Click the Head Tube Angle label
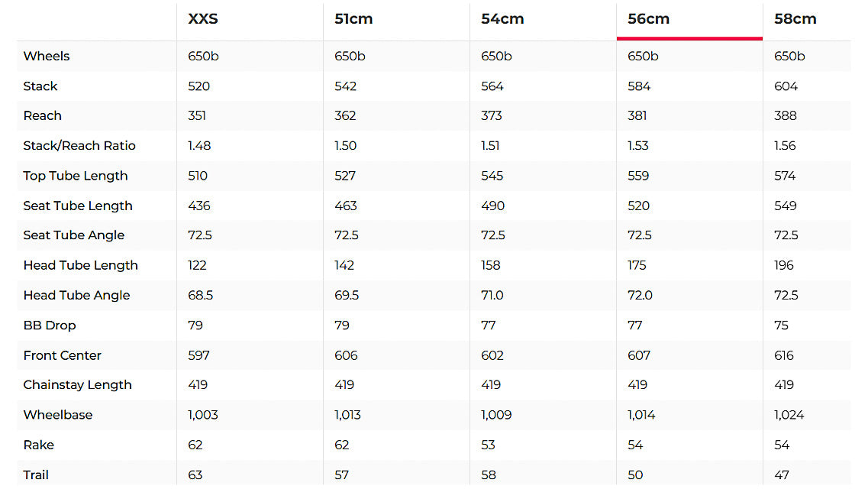 coord(77,295)
